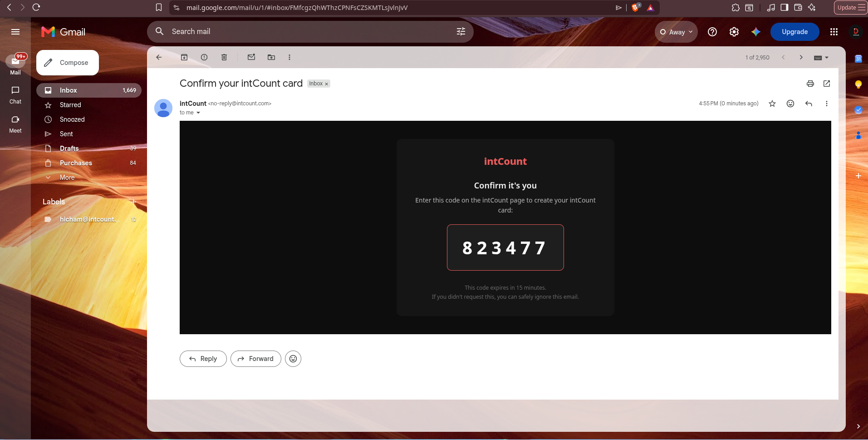Archive this email

184,57
